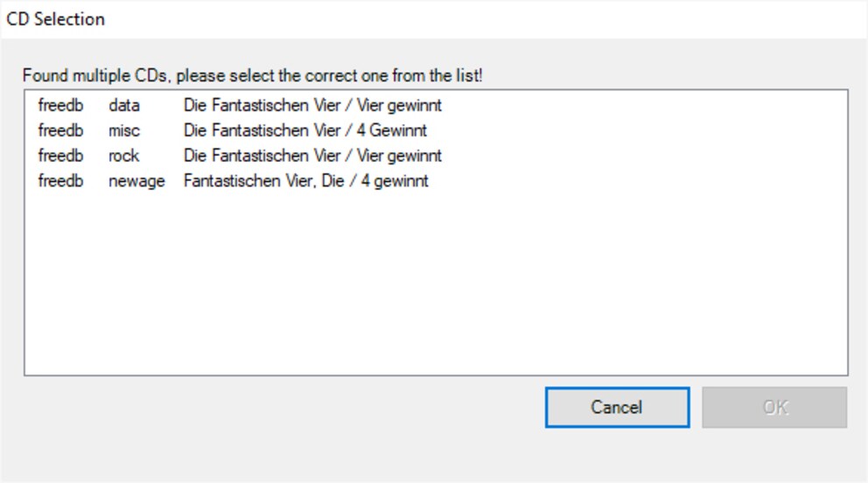Click title text Die Fantastischen Vier / 4 Gewinnt
This screenshot has height=483, width=868.
305,130
